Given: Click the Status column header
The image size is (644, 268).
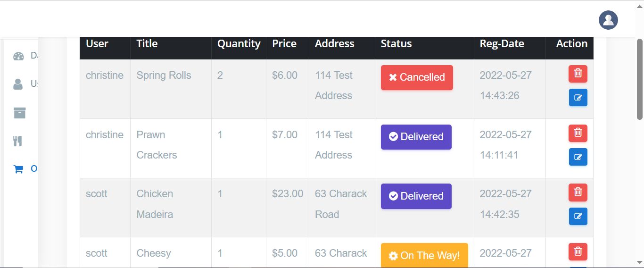Looking at the screenshot, I should (x=396, y=44).
